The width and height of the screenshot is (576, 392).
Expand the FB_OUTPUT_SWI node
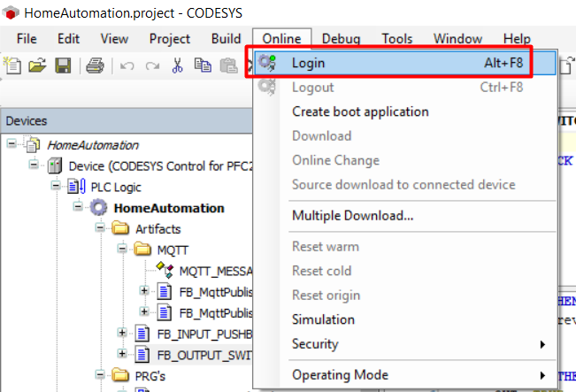point(122,353)
